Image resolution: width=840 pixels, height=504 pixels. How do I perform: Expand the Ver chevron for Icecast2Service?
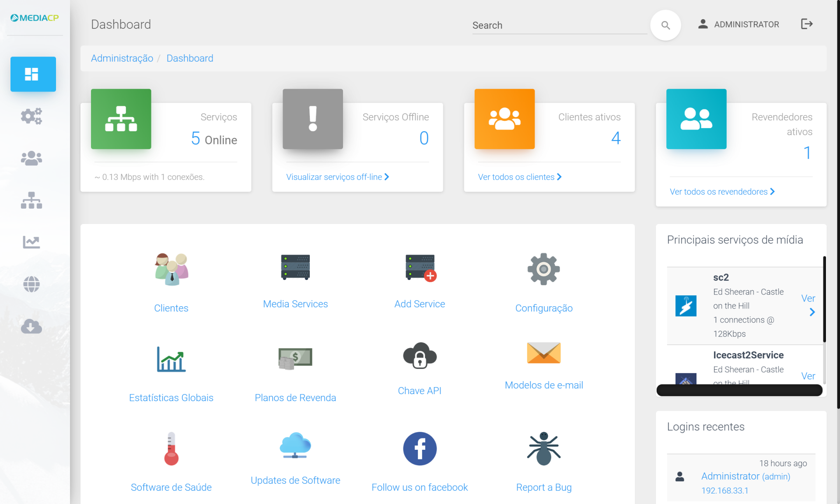coord(808,375)
